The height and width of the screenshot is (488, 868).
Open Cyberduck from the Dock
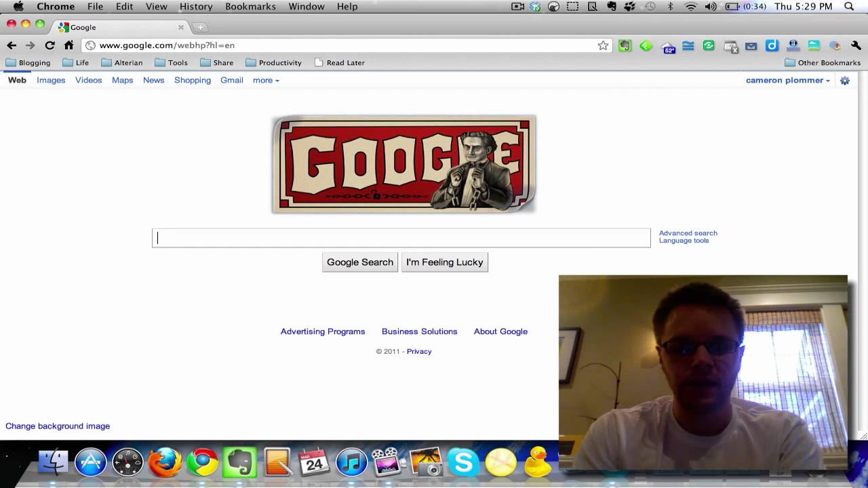[538, 462]
